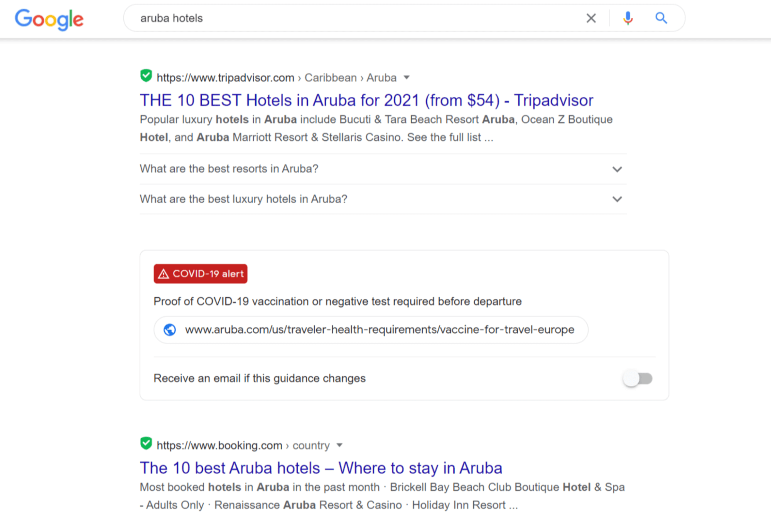Open Booking.com 10 best Aruba hotels link

click(x=321, y=468)
